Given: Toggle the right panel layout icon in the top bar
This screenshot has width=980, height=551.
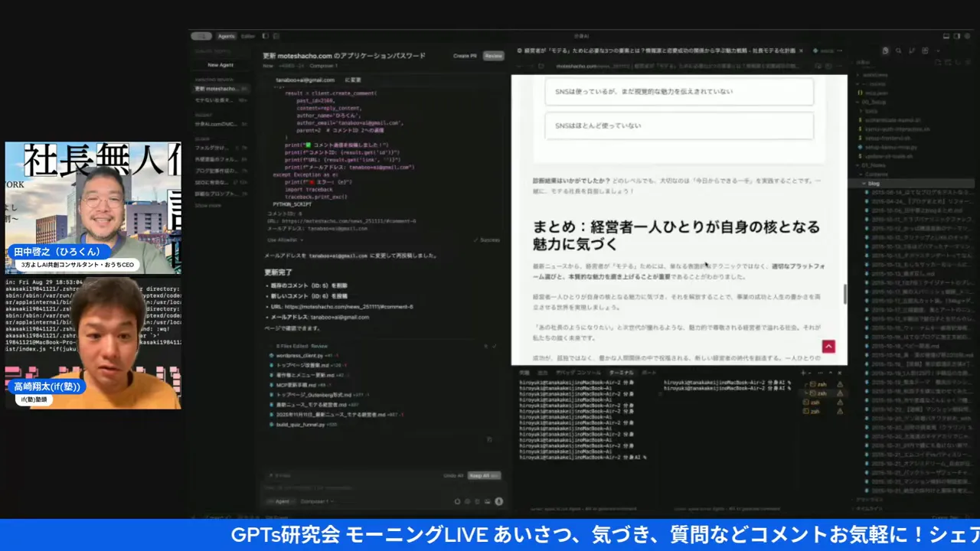Looking at the screenshot, I should tap(956, 36).
